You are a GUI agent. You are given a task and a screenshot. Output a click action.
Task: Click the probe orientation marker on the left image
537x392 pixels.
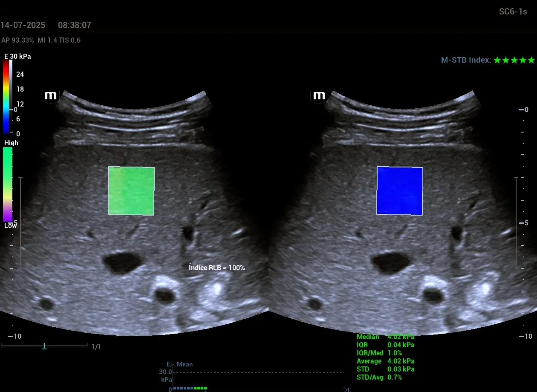pyautogui.click(x=51, y=96)
